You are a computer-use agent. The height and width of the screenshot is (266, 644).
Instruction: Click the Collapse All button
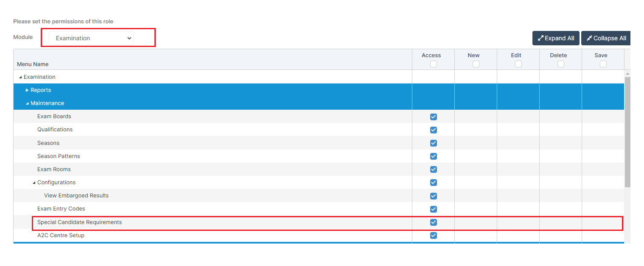[x=606, y=38]
